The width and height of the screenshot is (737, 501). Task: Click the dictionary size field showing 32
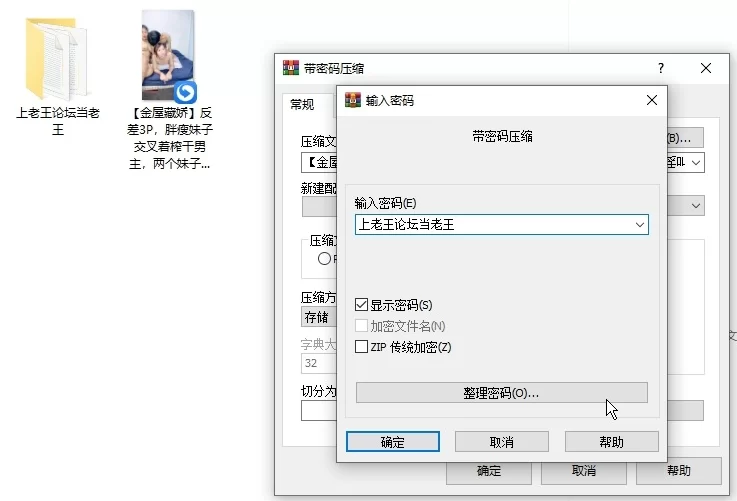(319, 363)
